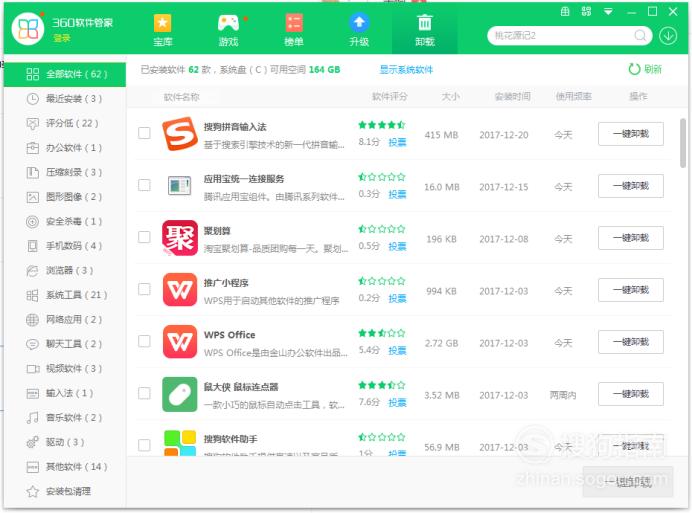Select 手机数码 (4) category
The image size is (692, 513).
65,246
